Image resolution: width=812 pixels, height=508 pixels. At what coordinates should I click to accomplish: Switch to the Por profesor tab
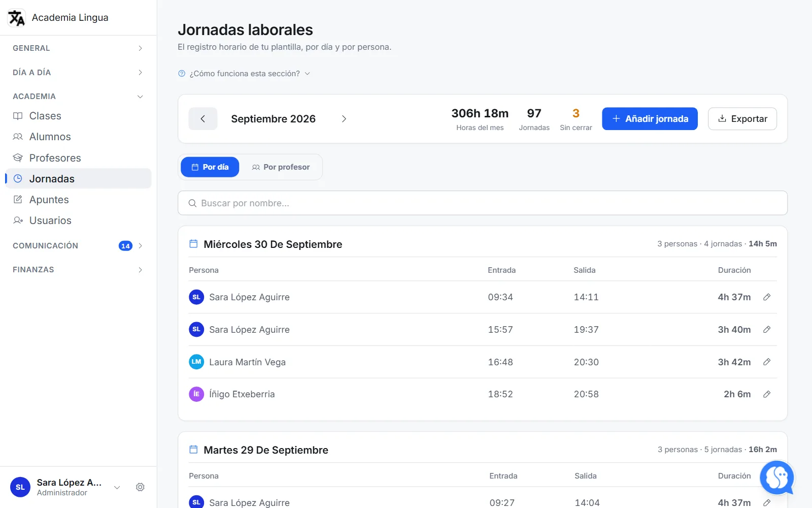tap(281, 167)
